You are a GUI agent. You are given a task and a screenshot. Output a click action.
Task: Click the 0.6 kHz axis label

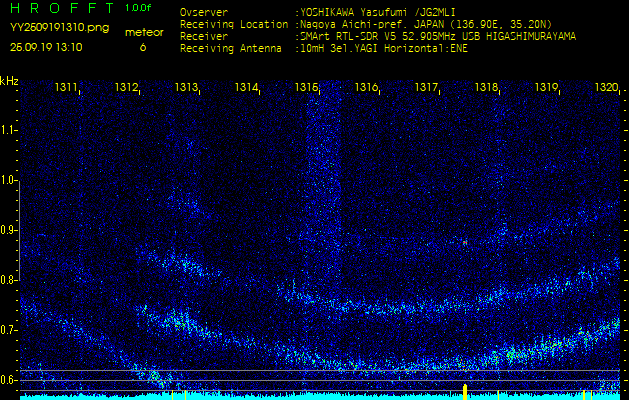[9, 380]
